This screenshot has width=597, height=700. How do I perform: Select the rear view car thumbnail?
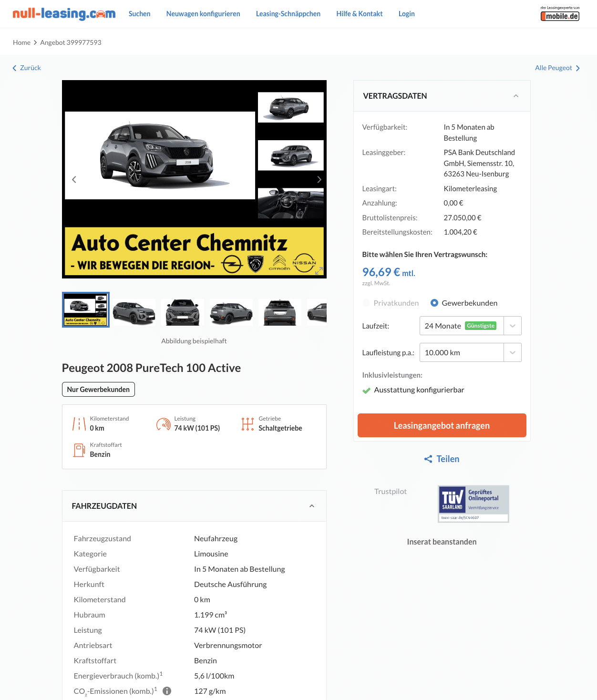pos(280,312)
